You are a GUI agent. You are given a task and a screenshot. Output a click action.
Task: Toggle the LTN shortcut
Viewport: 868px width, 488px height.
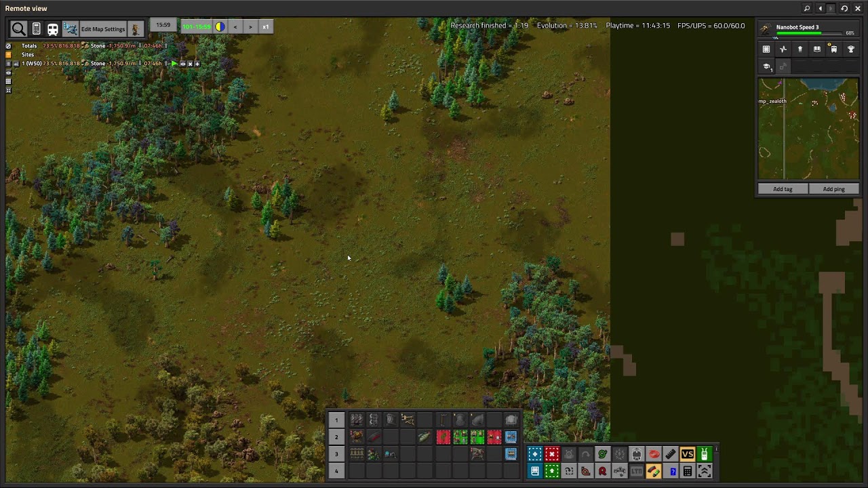pos(637,471)
